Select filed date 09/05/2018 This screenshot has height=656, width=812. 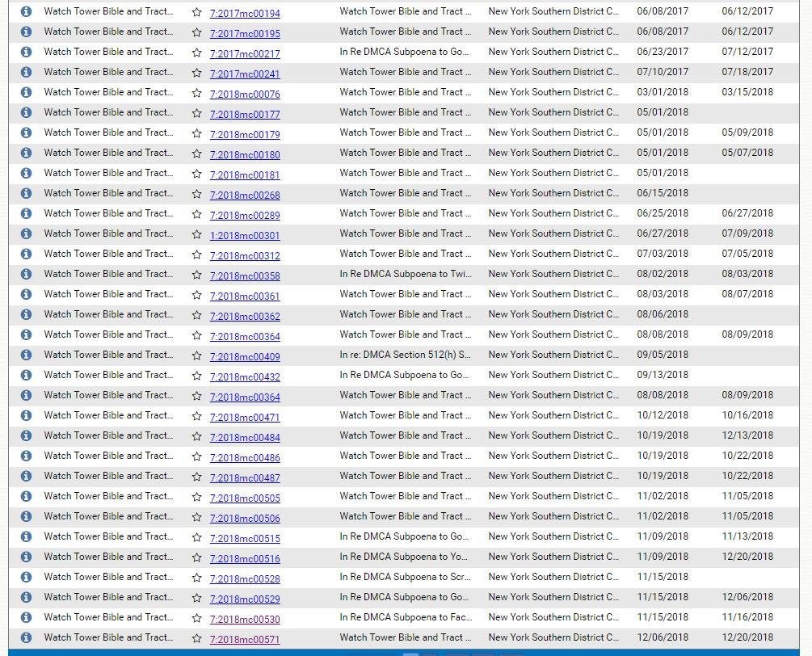tap(663, 354)
